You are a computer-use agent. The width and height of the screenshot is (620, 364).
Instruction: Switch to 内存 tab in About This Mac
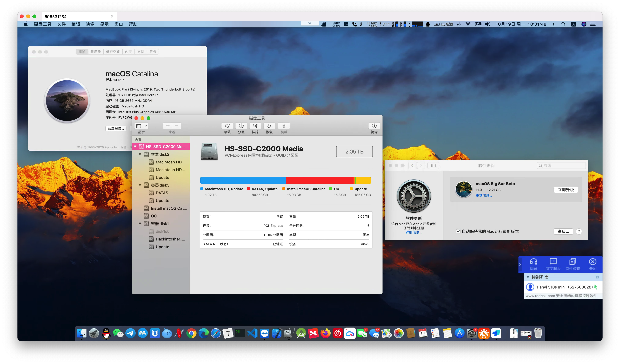pyautogui.click(x=128, y=52)
